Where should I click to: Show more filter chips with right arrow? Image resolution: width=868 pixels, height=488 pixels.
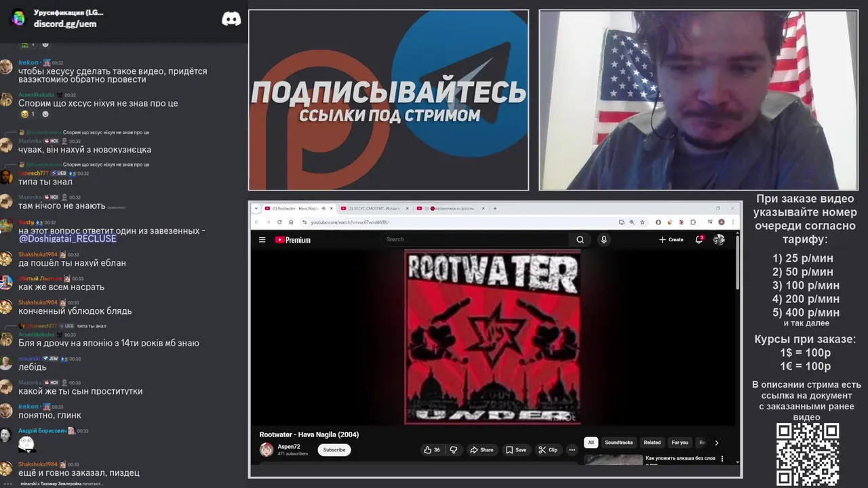(717, 443)
